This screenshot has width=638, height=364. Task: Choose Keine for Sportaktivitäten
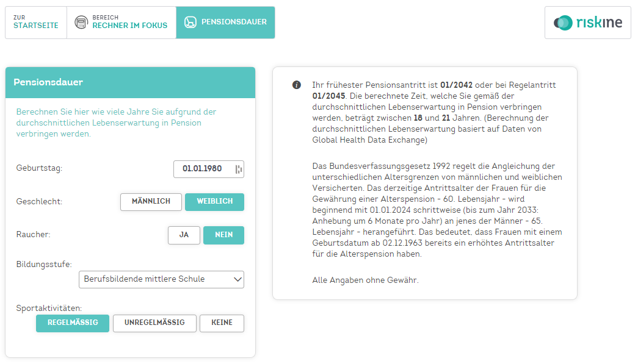point(222,323)
